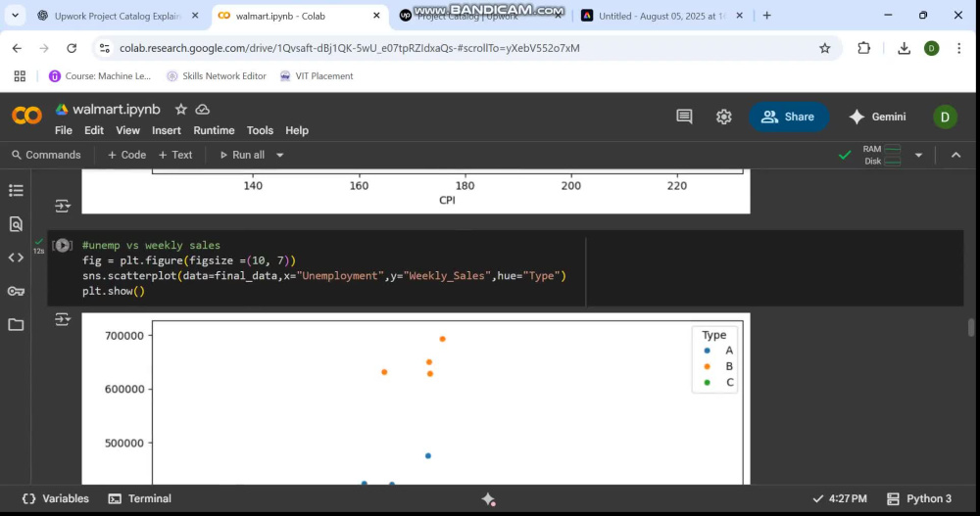Click the orange Type B legend marker

click(707, 367)
